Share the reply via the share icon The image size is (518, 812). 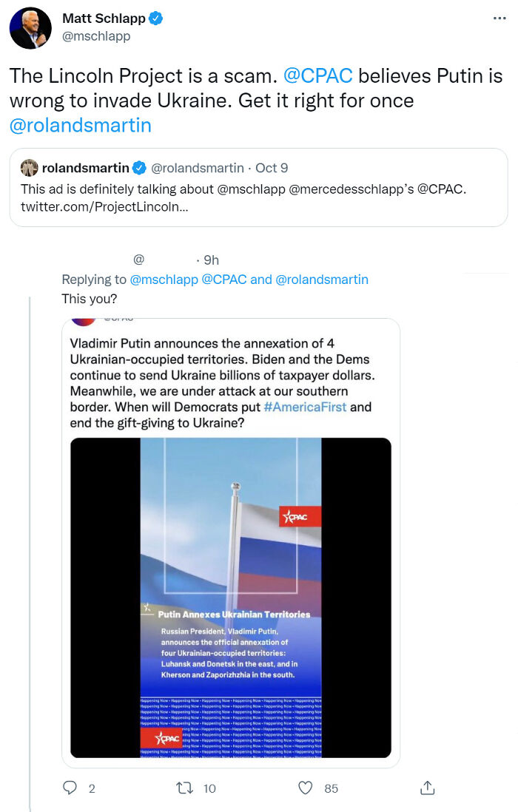click(x=427, y=788)
